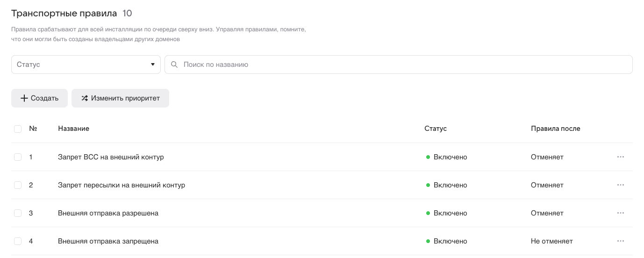Check the box for rule 'Запрет BCC на внешний контур'
Screen dimensions: 644x258
tap(18, 157)
